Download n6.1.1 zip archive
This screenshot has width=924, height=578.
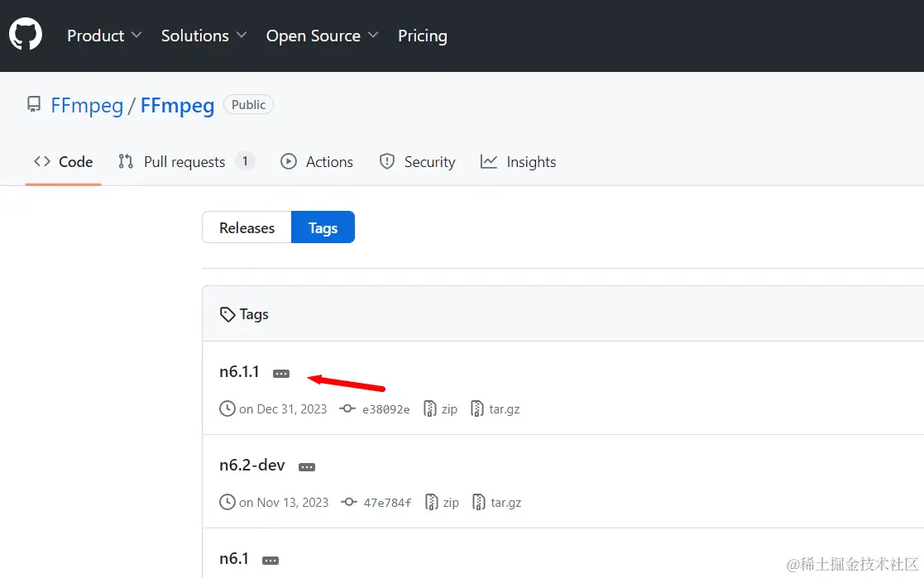449,409
